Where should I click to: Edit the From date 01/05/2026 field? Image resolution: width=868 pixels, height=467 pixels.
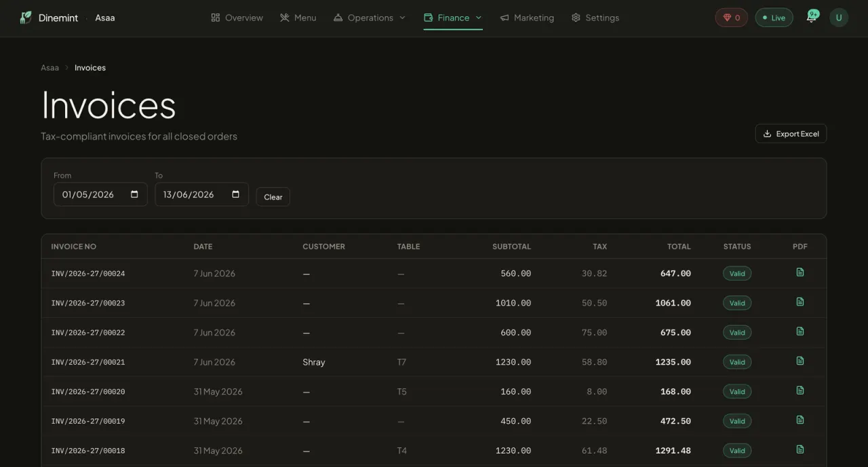coord(100,195)
